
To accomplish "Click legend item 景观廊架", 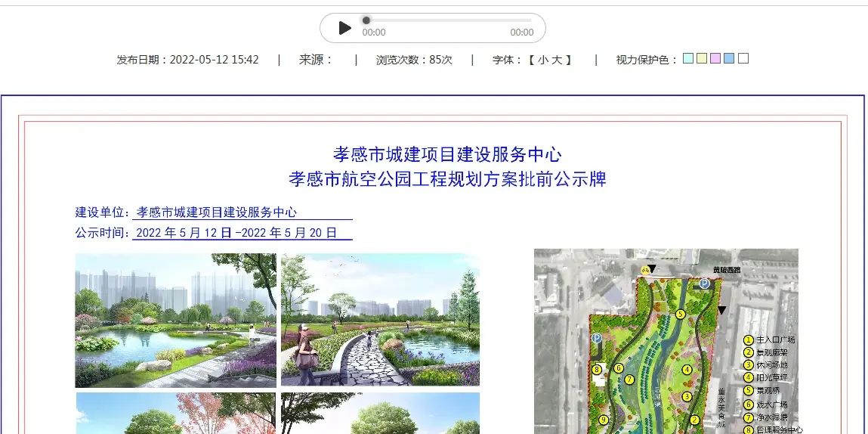I will point(771,352).
